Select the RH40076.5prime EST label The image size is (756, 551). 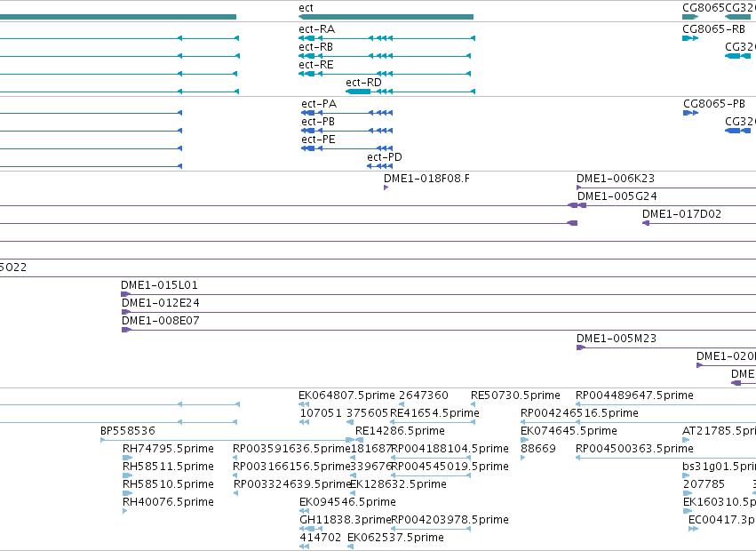[x=168, y=503]
